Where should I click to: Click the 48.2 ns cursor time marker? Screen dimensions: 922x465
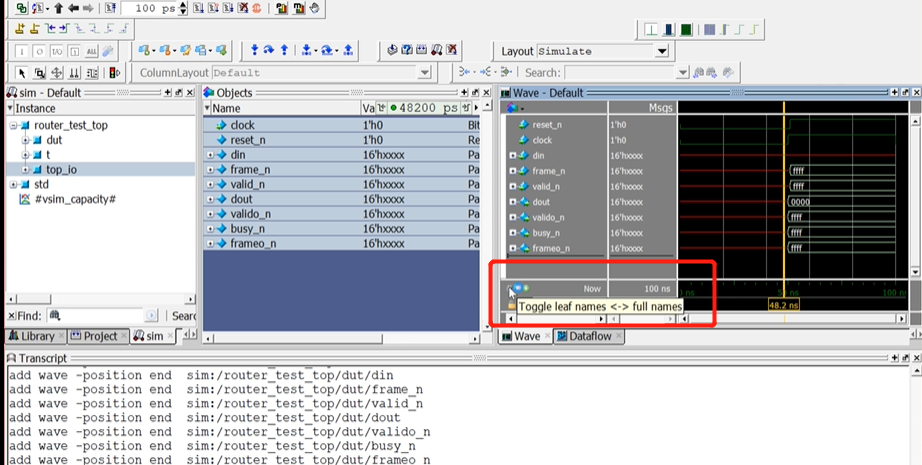784,305
